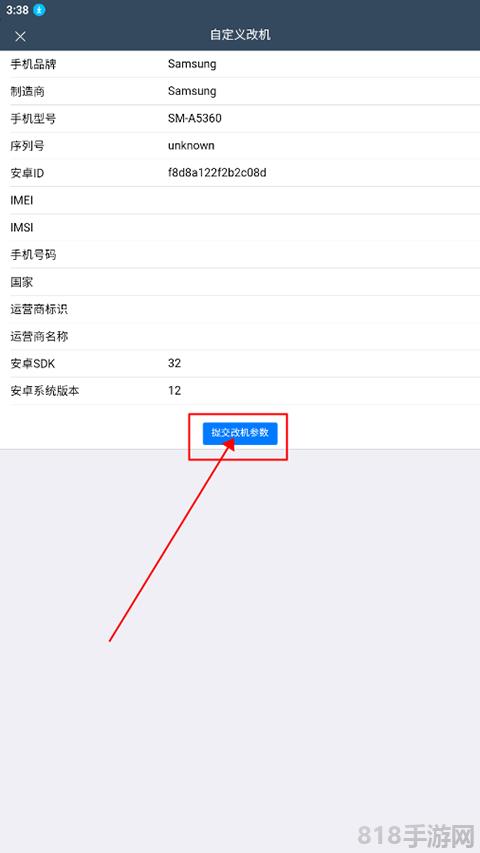Select the 手机型号 SM-A5360 field
Screen dimensions: 480x853
[323, 119]
